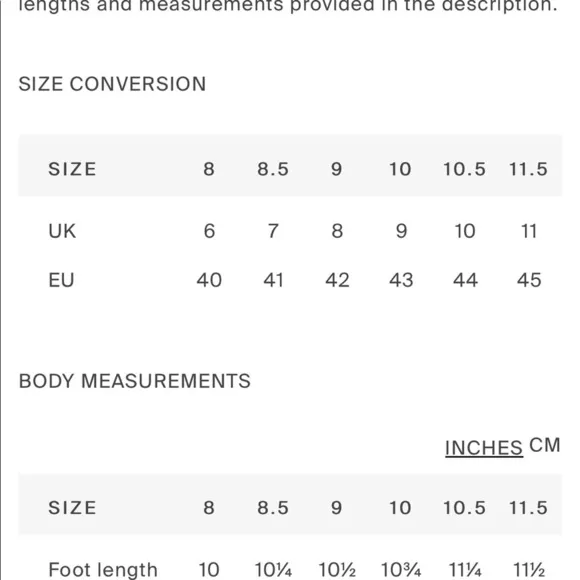This screenshot has height=580, width=580.
Task: Click EU size 40 cell
Action: tap(209, 280)
